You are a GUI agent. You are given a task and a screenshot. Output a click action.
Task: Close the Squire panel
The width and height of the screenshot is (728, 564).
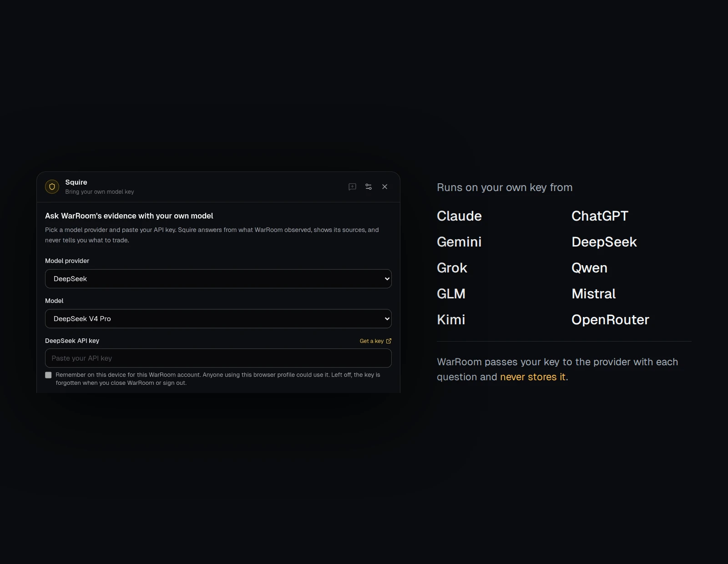coord(385,186)
